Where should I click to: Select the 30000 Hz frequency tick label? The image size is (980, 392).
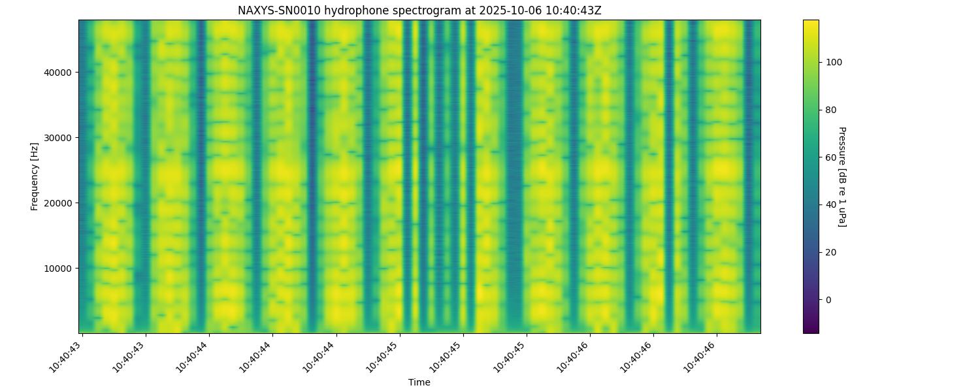coord(57,137)
